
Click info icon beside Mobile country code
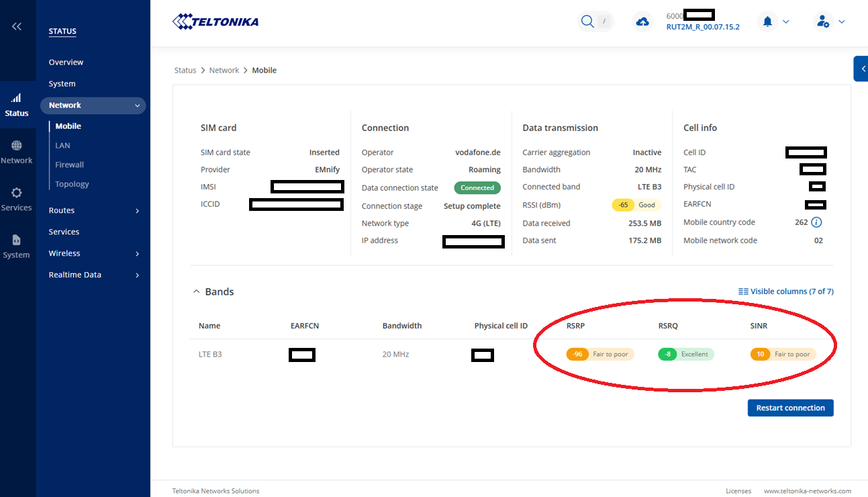[817, 222]
